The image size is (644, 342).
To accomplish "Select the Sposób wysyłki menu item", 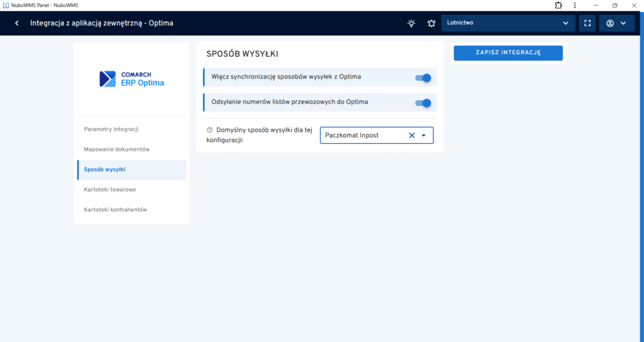I will pos(106,170).
